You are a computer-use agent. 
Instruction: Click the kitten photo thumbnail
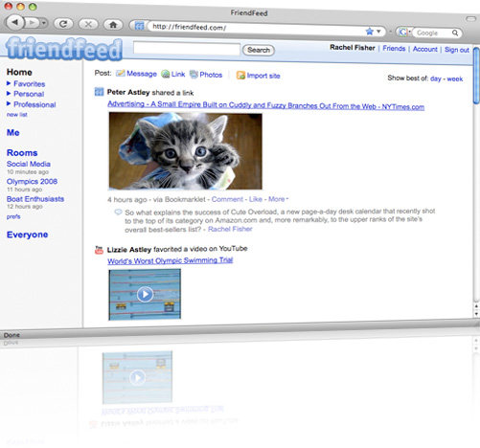(x=185, y=151)
